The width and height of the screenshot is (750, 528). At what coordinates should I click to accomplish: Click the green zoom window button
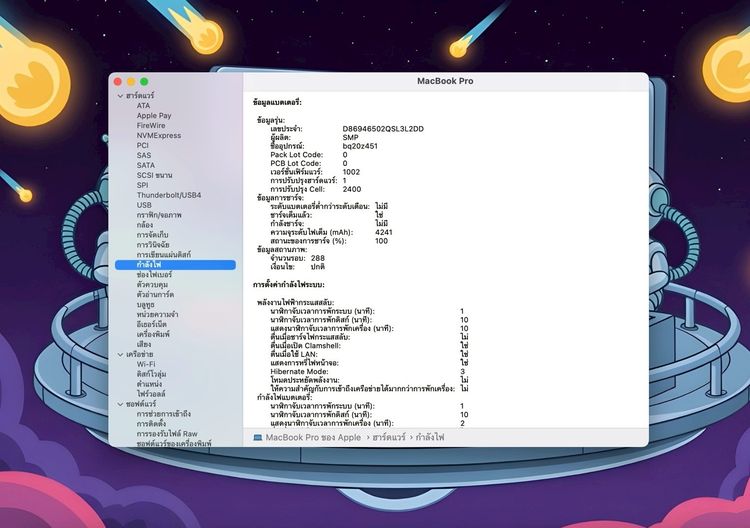click(x=144, y=82)
